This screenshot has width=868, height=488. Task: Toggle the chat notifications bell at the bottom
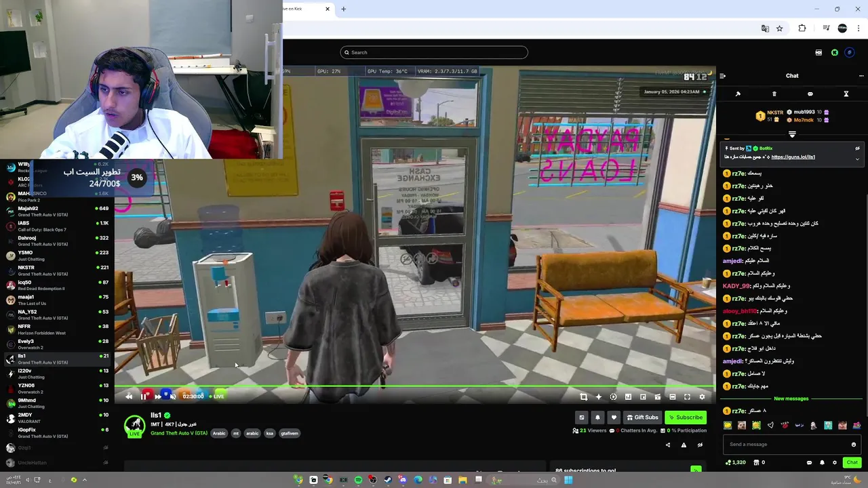pyautogui.click(x=822, y=462)
